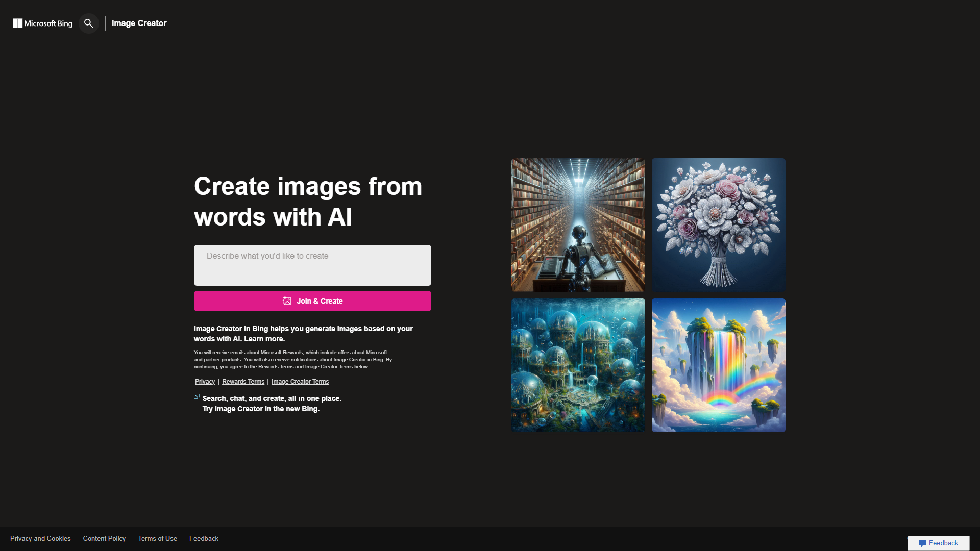This screenshot has width=980, height=551.
Task: Click inside the prompt description field
Action: click(x=312, y=265)
